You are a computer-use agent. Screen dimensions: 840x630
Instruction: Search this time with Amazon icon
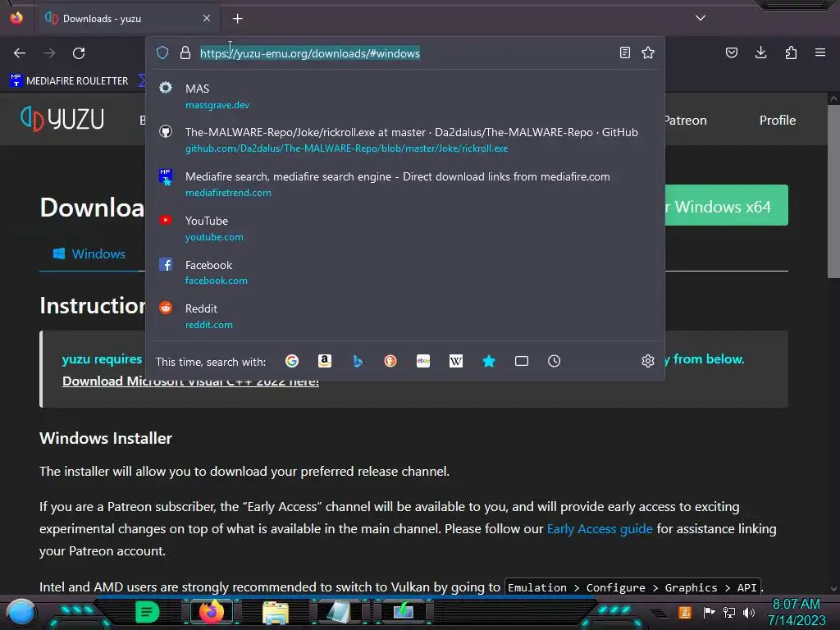click(x=325, y=361)
